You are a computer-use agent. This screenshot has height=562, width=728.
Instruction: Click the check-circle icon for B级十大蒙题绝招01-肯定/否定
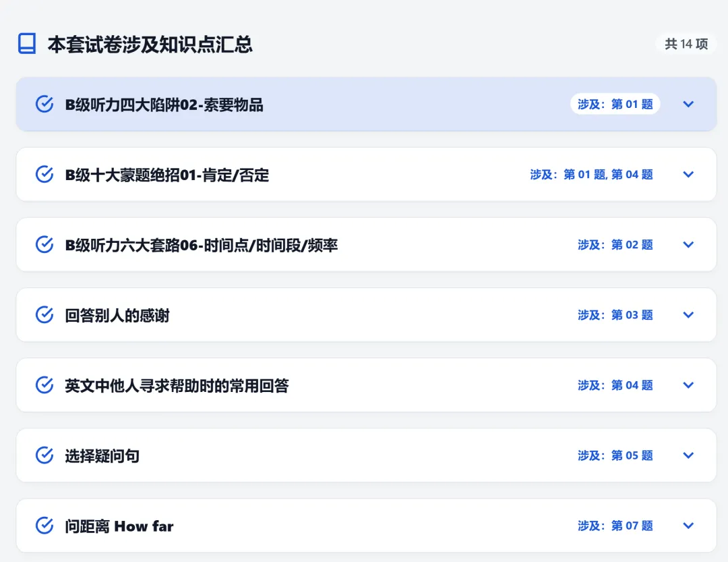coord(44,174)
